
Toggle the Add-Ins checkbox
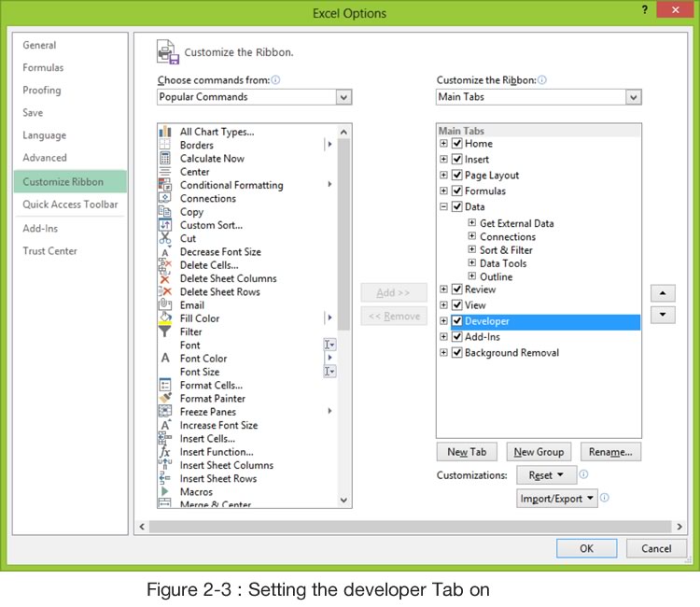(x=457, y=337)
